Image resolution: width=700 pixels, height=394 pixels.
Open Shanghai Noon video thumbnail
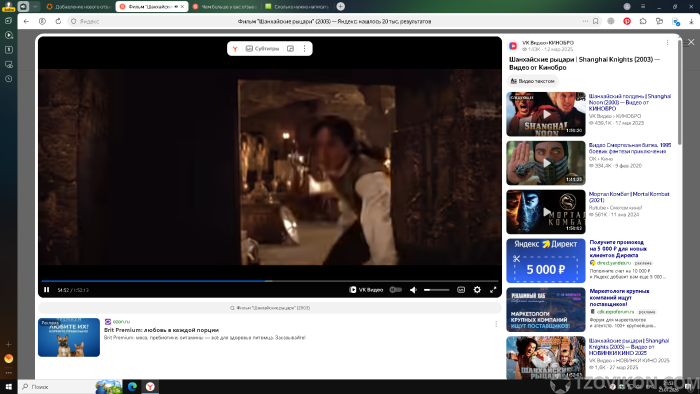click(546, 114)
